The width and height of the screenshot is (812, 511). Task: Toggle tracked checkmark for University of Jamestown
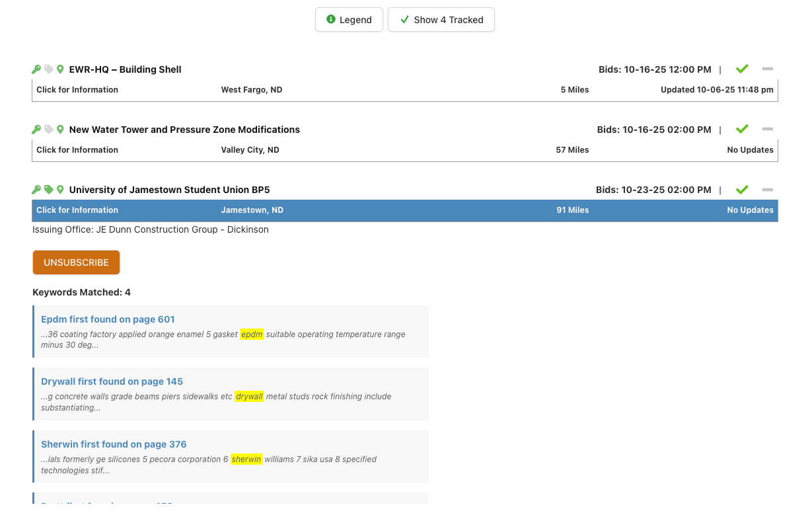742,190
